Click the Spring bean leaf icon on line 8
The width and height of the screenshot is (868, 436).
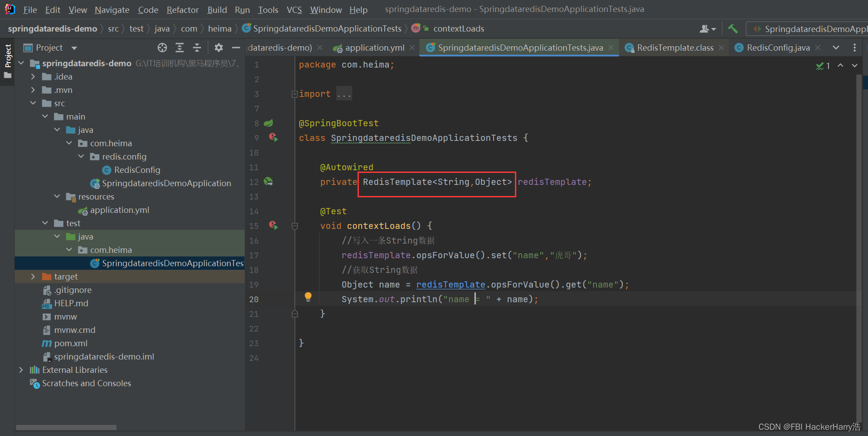click(x=269, y=123)
